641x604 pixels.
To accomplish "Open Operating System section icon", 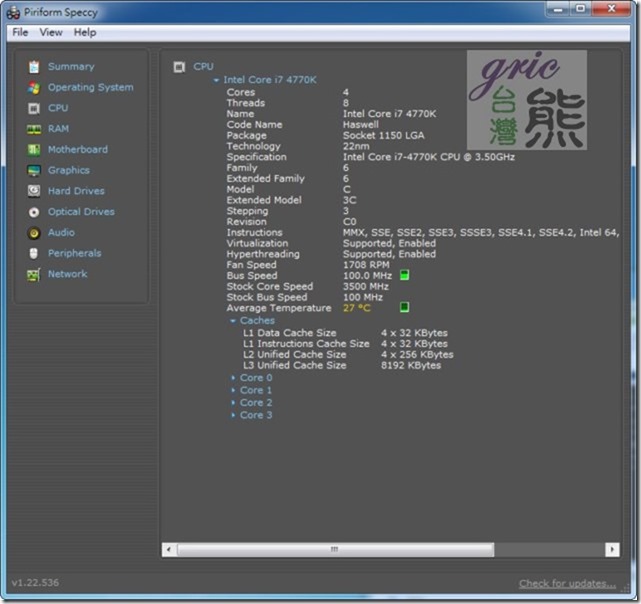I will tap(34, 88).
